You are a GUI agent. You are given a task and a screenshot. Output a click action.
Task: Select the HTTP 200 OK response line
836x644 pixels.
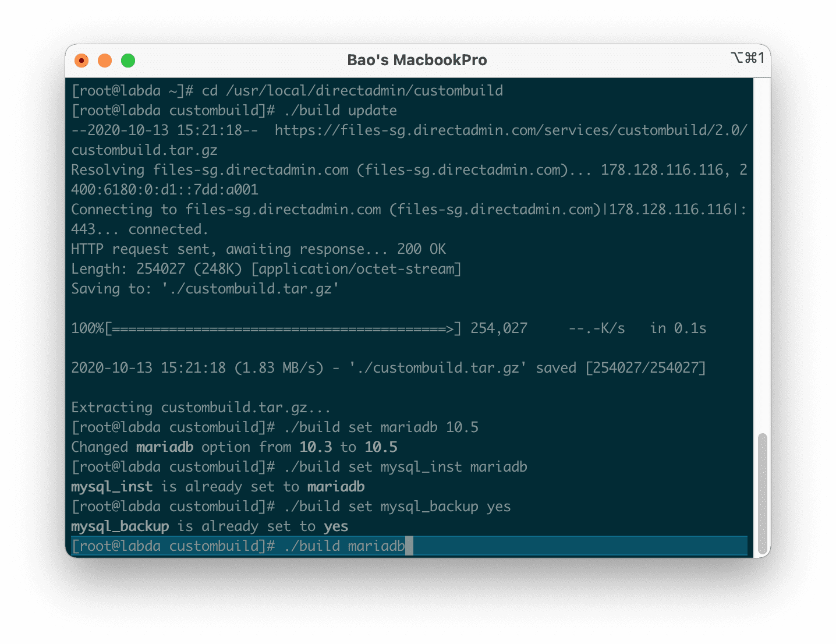[x=258, y=249]
